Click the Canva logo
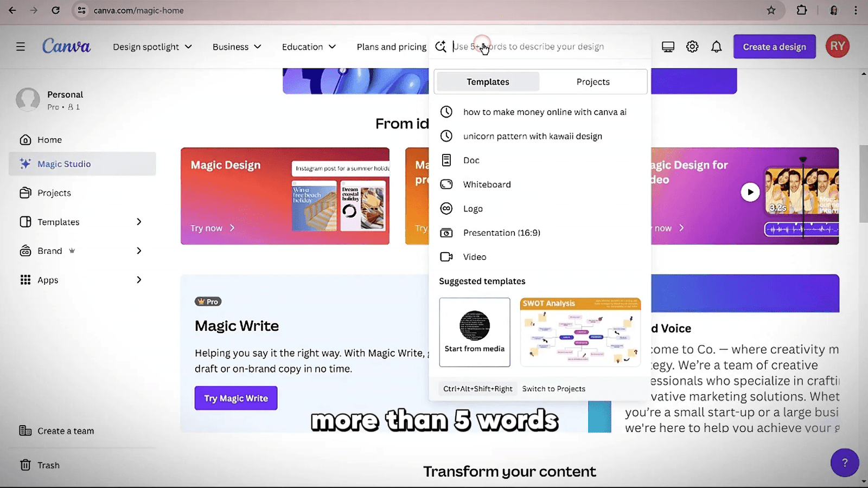Screen dimensions: 868x488 click(66, 46)
